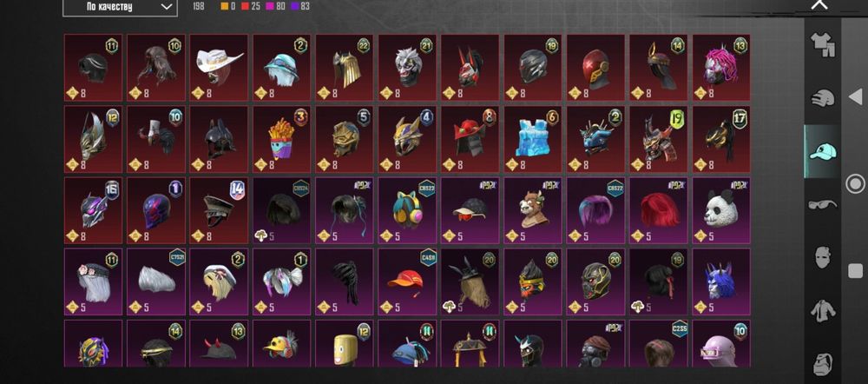
Task: Close the inventory with the X
Action: coord(819,5)
